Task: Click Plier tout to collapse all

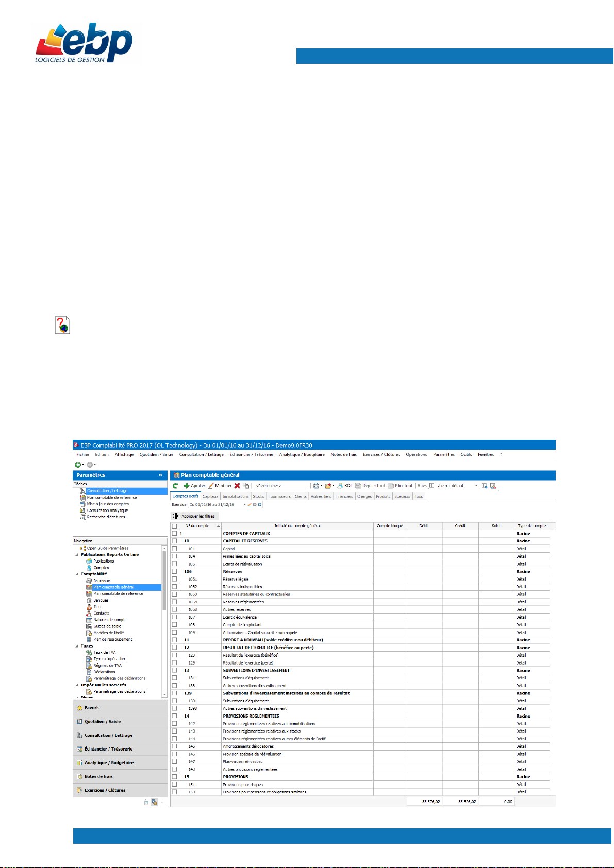Action: pyautogui.click(x=401, y=486)
